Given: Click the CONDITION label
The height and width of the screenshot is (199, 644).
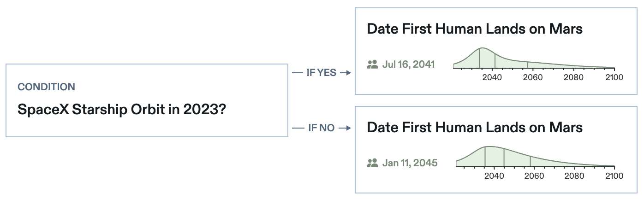Looking at the screenshot, I should [x=46, y=87].
